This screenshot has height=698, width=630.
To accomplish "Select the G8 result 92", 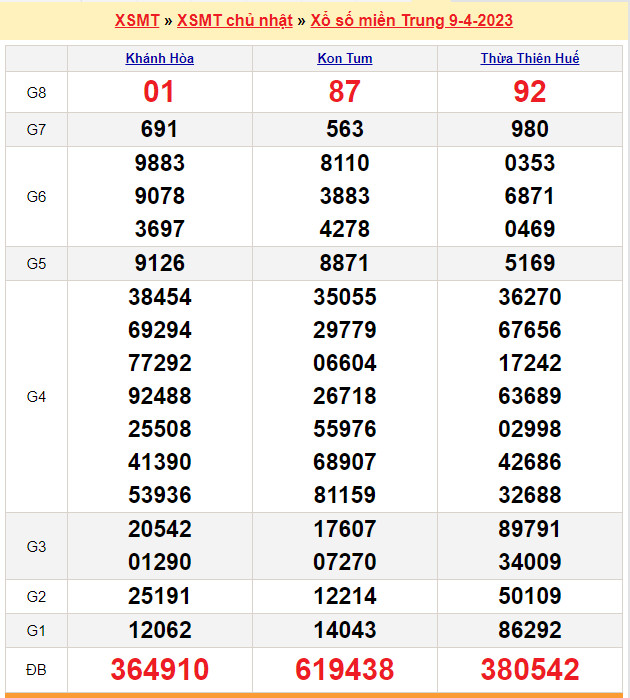I will (x=529, y=92).
